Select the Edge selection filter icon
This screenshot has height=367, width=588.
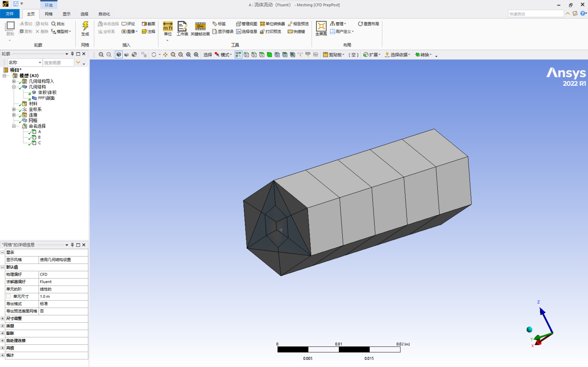pos(254,55)
